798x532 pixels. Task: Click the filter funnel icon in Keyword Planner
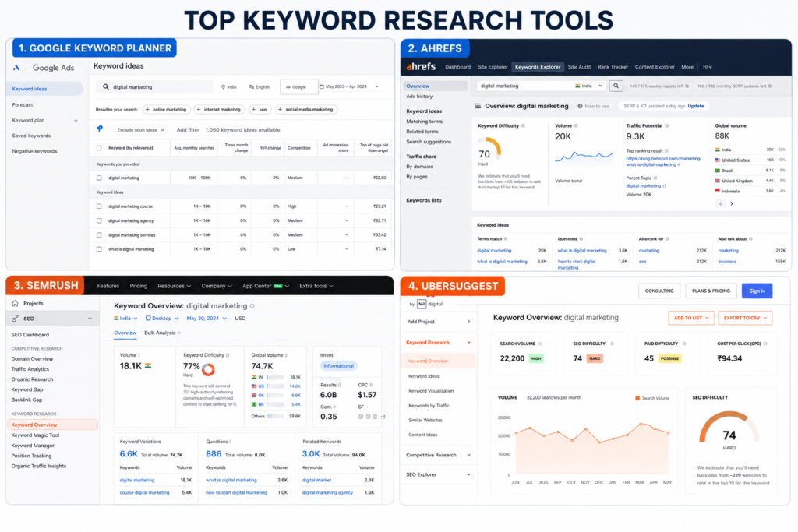pyautogui.click(x=100, y=129)
